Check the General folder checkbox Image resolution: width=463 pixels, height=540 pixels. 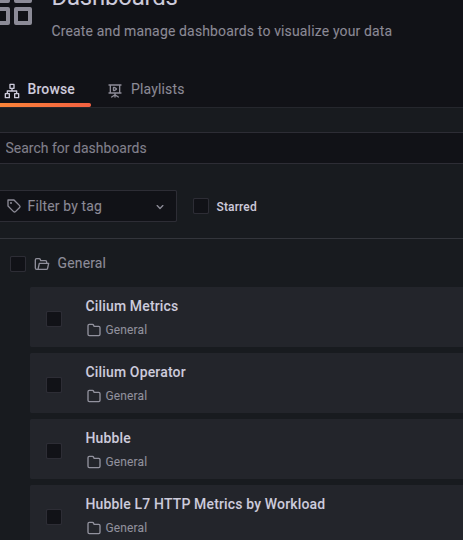(18, 264)
